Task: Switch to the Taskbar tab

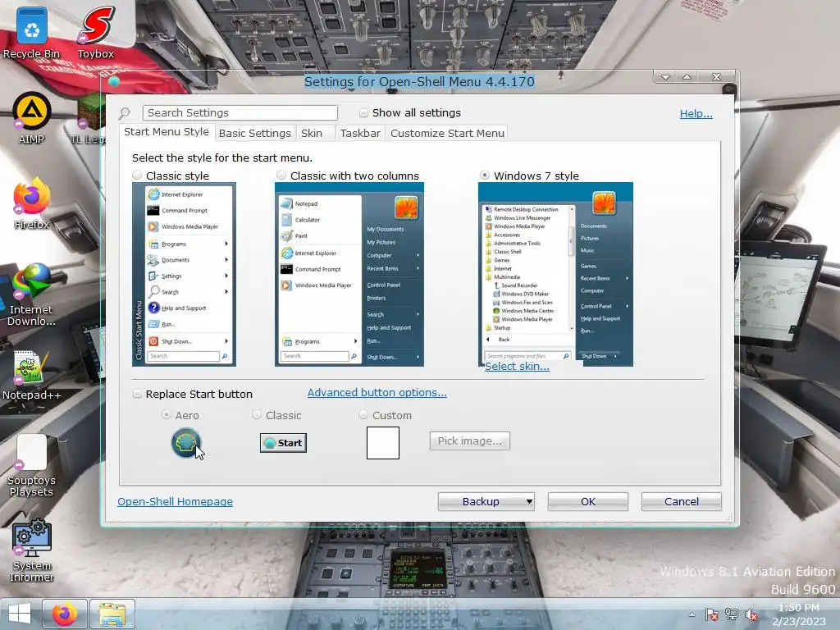Action: (x=360, y=134)
